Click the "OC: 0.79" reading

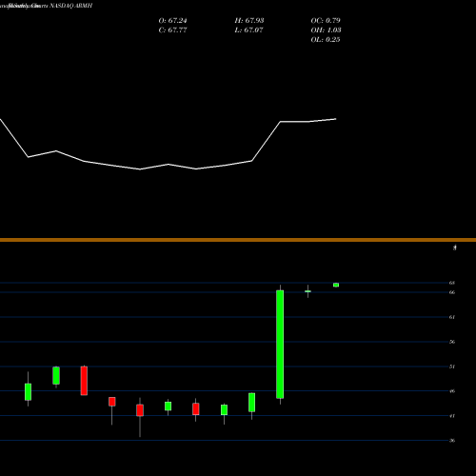[326, 21]
